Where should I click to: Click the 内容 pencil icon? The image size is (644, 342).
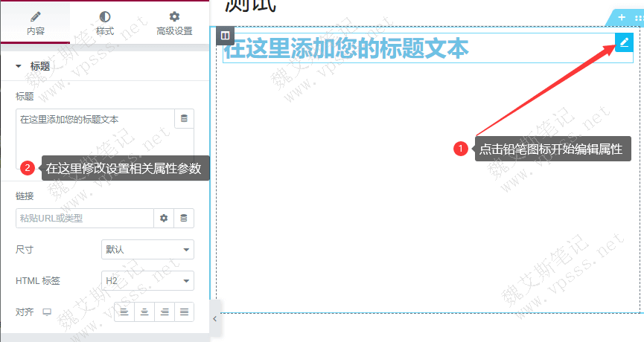click(x=35, y=16)
